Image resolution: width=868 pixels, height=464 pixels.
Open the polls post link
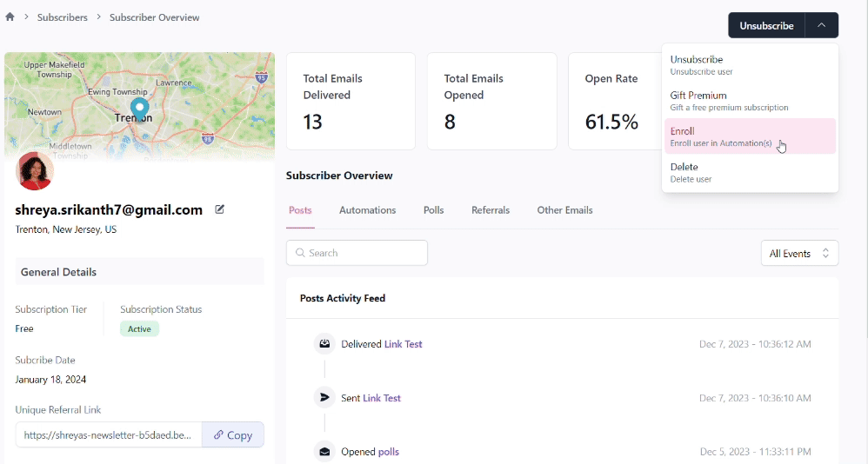(389, 452)
